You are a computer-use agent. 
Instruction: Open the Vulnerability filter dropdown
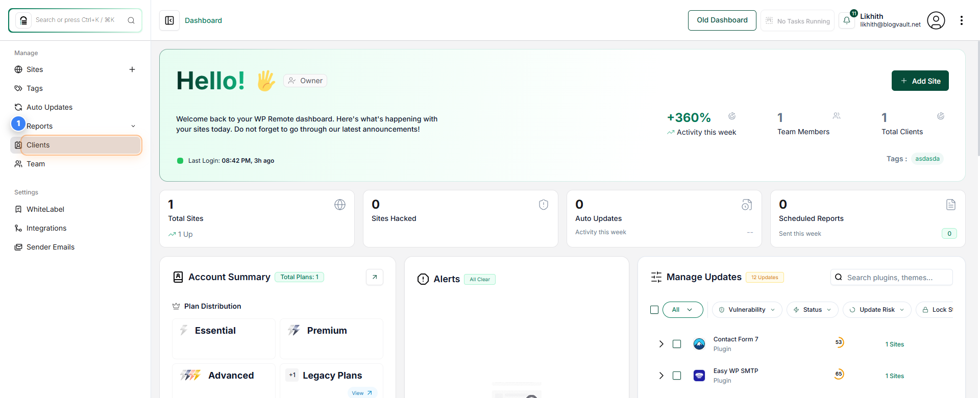pos(747,309)
